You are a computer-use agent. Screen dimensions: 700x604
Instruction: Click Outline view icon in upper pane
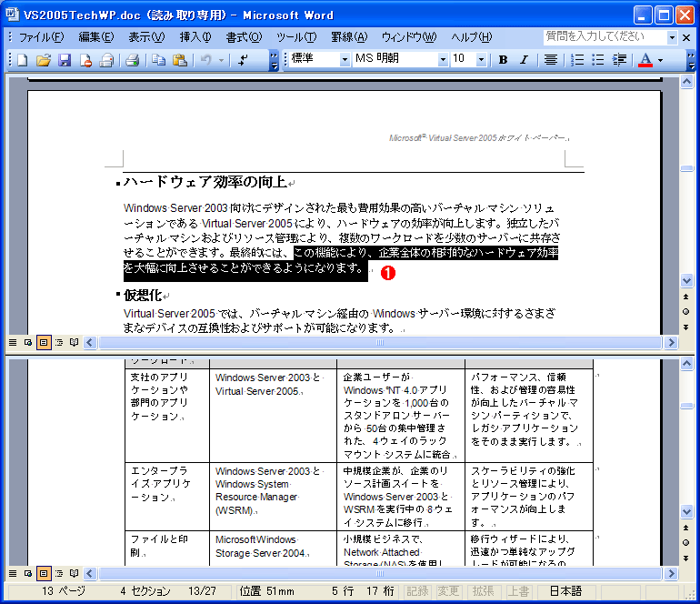click(x=59, y=343)
